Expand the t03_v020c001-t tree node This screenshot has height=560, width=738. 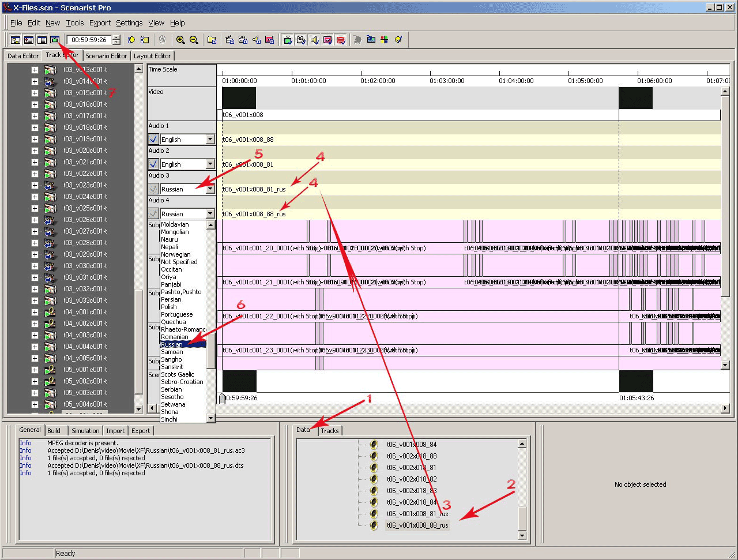point(35,151)
